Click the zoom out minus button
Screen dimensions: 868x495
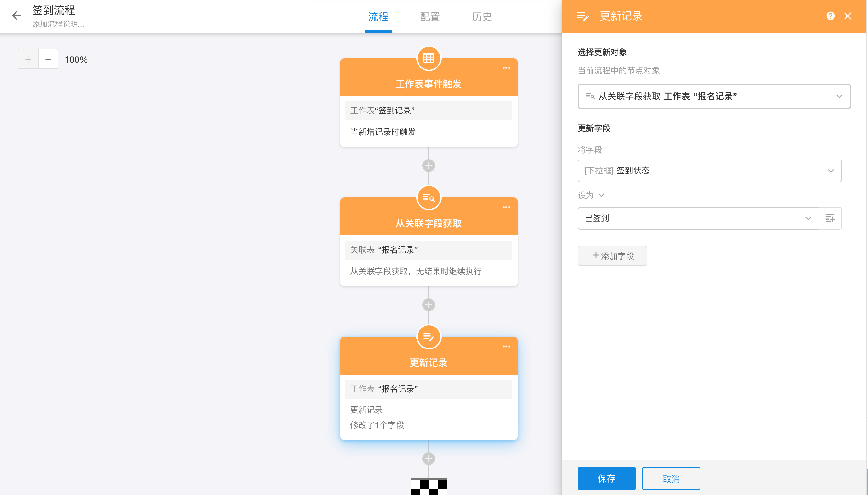click(48, 59)
